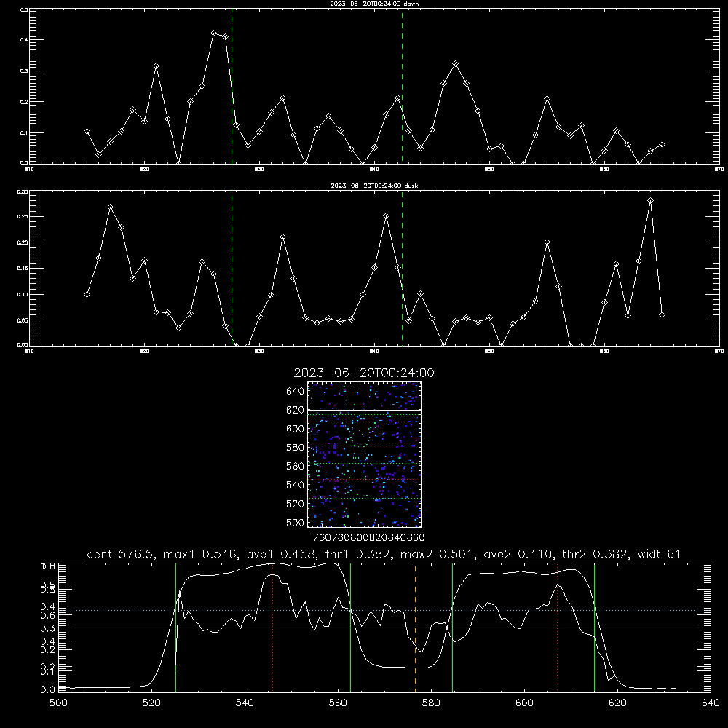Click the 'max1 0.546' value in stats line
The height and width of the screenshot is (728, 728).
tap(201, 554)
